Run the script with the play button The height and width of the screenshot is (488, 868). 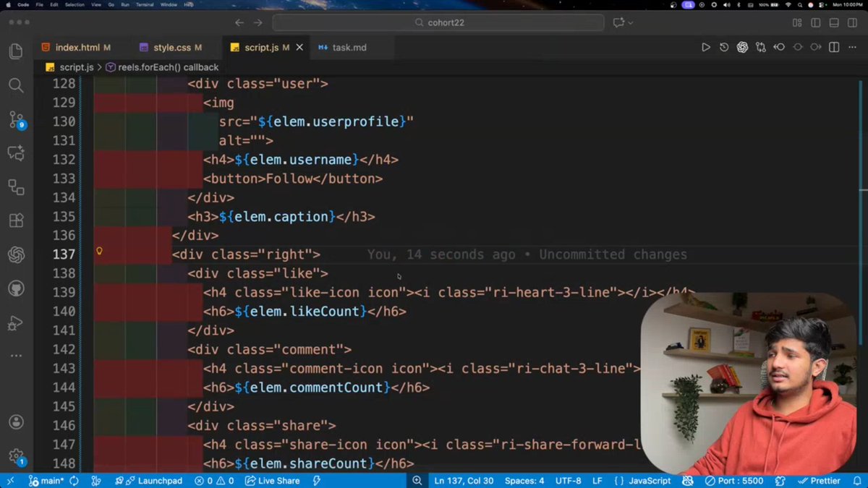point(705,47)
